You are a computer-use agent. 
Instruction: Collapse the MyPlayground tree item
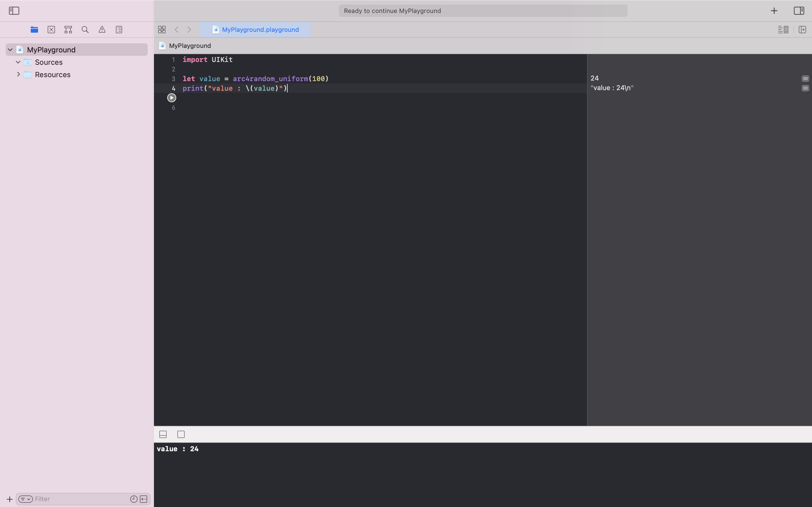point(10,50)
